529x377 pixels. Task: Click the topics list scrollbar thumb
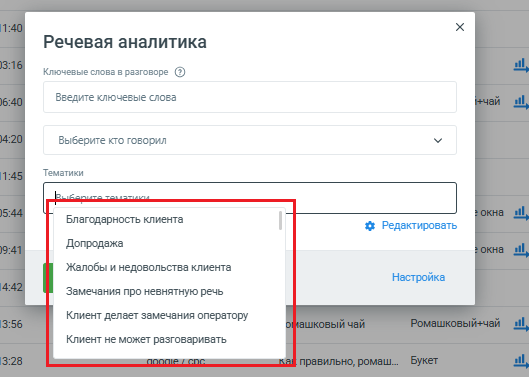pos(280,220)
